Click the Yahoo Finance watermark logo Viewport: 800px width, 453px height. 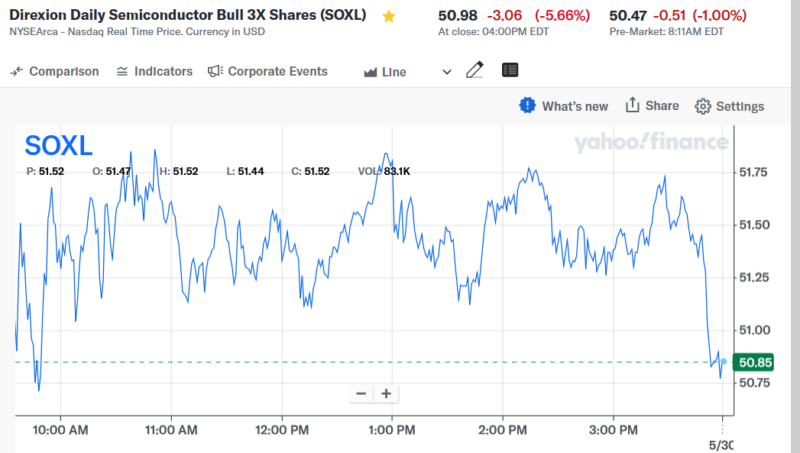[x=650, y=142]
